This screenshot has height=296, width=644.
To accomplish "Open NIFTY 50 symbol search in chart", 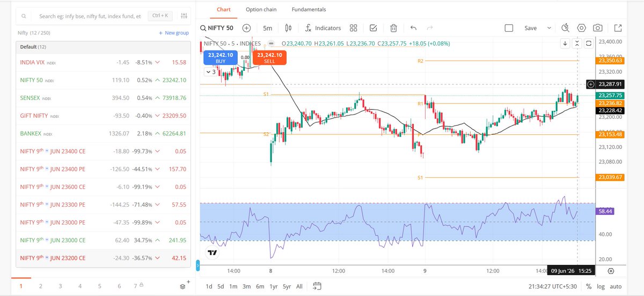I will pos(217,28).
